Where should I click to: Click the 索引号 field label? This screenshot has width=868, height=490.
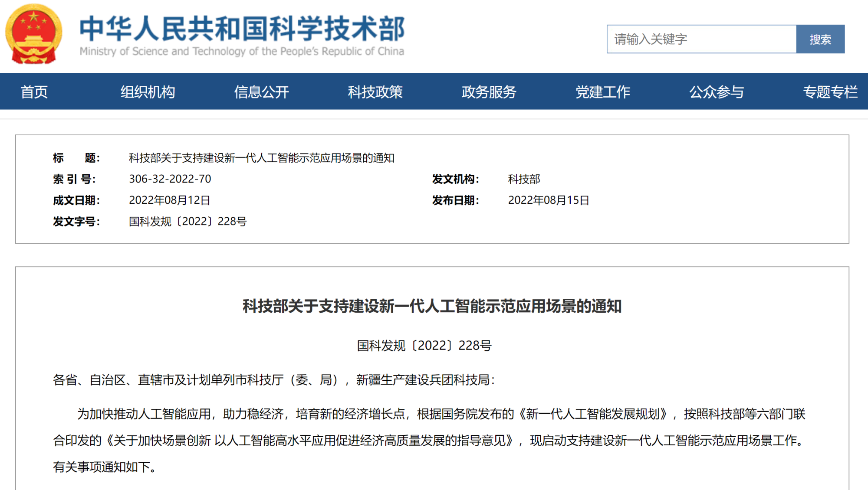(x=75, y=179)
